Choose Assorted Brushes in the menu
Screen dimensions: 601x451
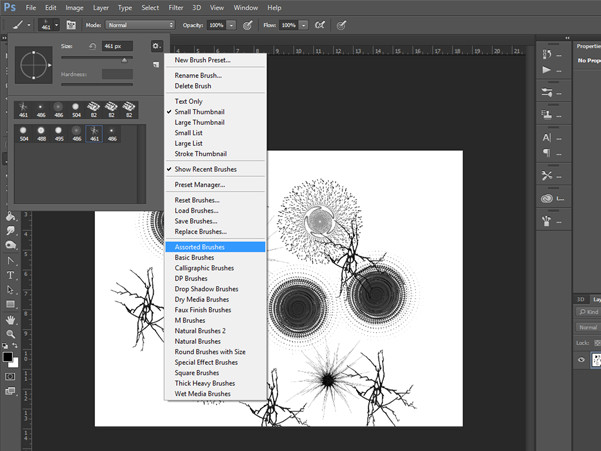pyautogui.click(x=215, y=247)
